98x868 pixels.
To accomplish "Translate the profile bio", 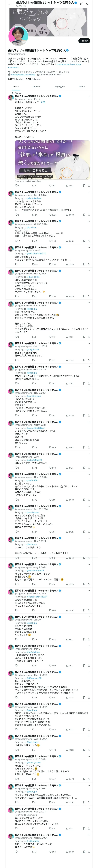I will click(14, 67).
